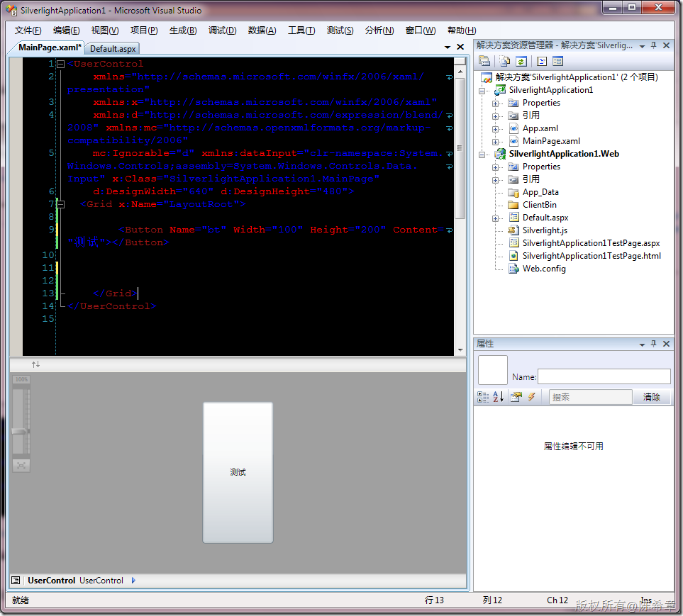Open the 窗口(W) menu

click(421, 30)
